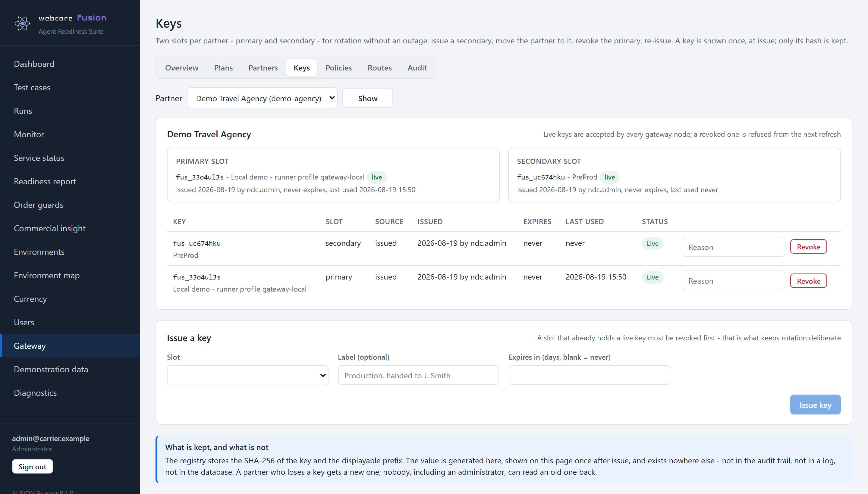Click the live badge in Secondary slot card
The height and width of the screenshot is (494, 868).
pyautogui.click(x=609, y=177)
